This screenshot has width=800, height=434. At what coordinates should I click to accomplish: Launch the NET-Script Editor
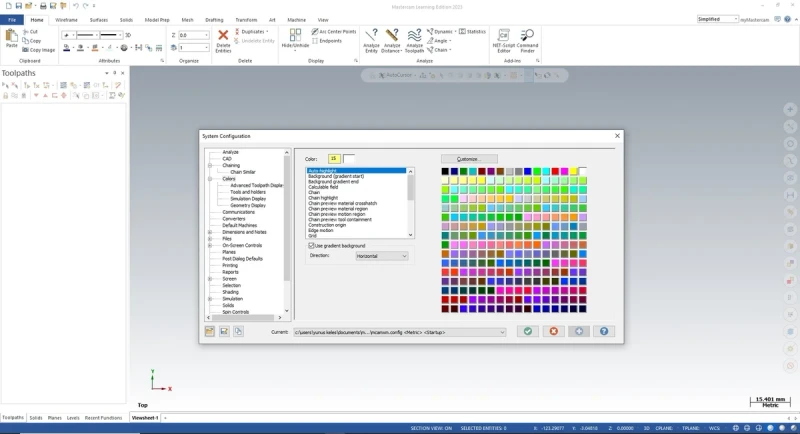click(503, 41)
